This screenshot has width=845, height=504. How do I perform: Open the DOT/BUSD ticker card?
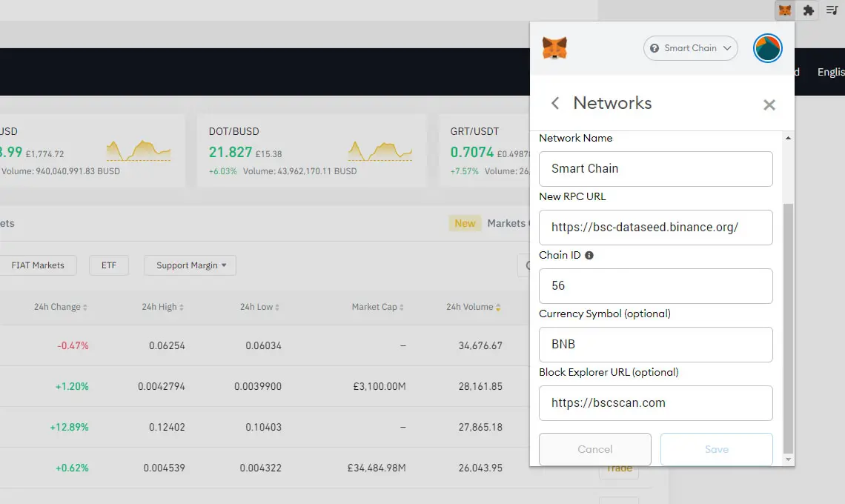click(x=311, y=150)
